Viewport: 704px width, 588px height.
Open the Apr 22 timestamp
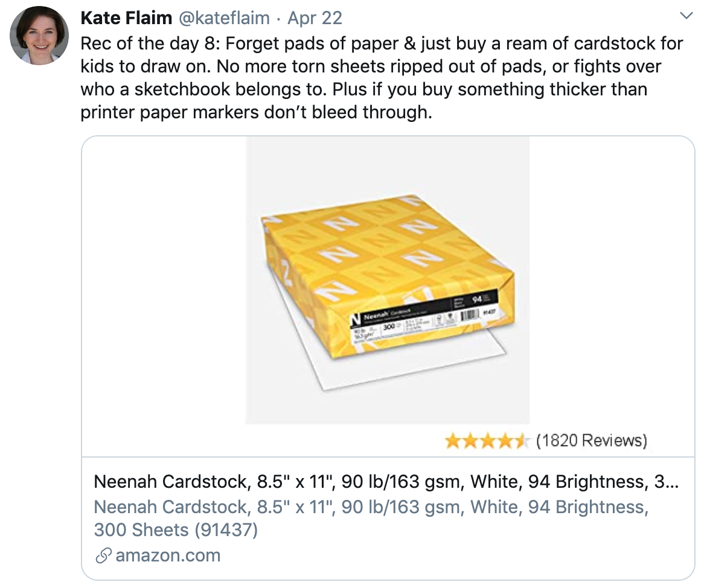(315, 18)
